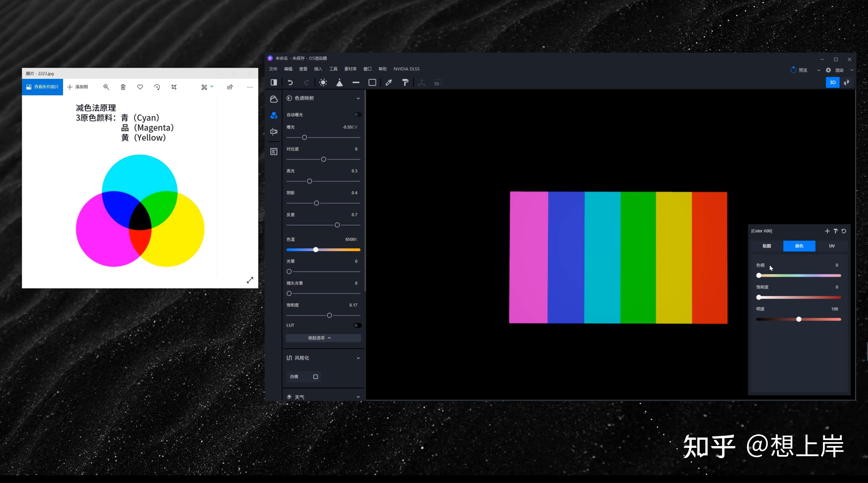This screenshot has width=868, height=483.
Task: Favorite the photo with heart icon
Action: click(140, 87)
